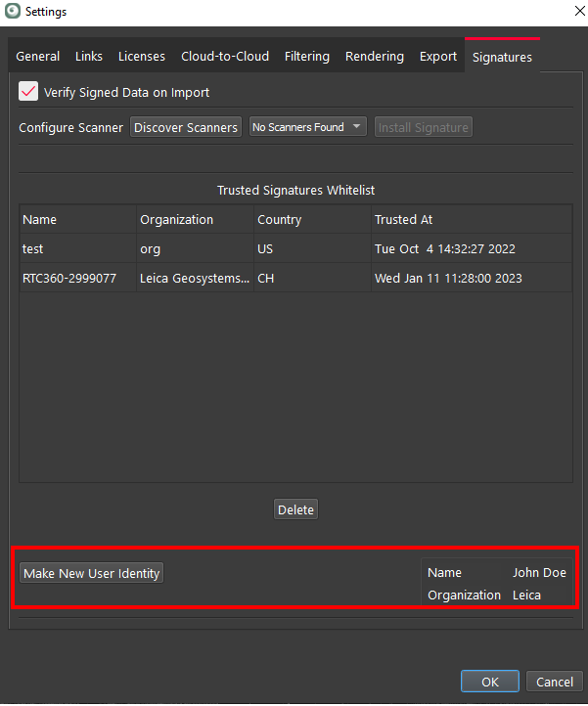Select the 'test' signature row
Screen dimensions: 588x706
[x=78, y=249]
